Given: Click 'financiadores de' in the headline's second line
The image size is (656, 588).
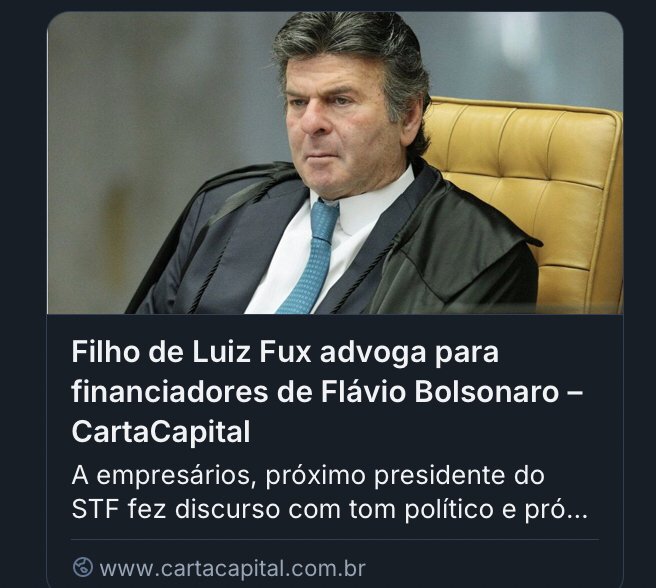Looking at the screenshot, I should click(x=191, y=392).
